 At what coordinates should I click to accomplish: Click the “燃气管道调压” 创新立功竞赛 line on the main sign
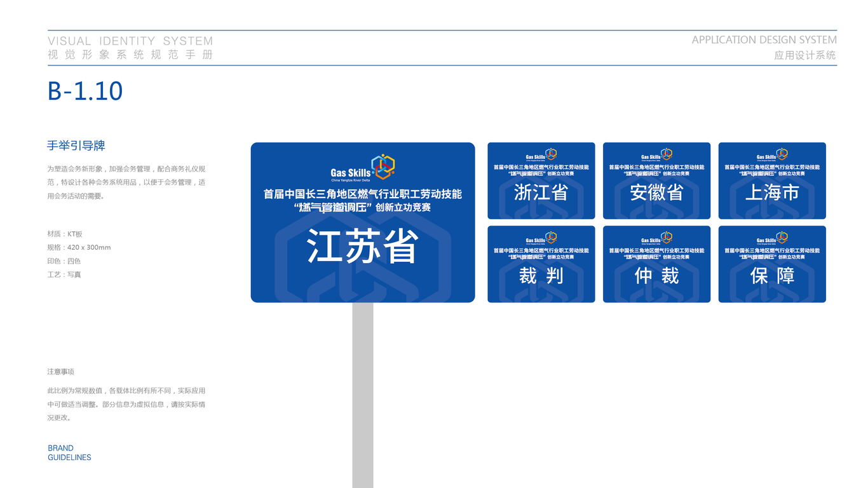click(363, 207)
